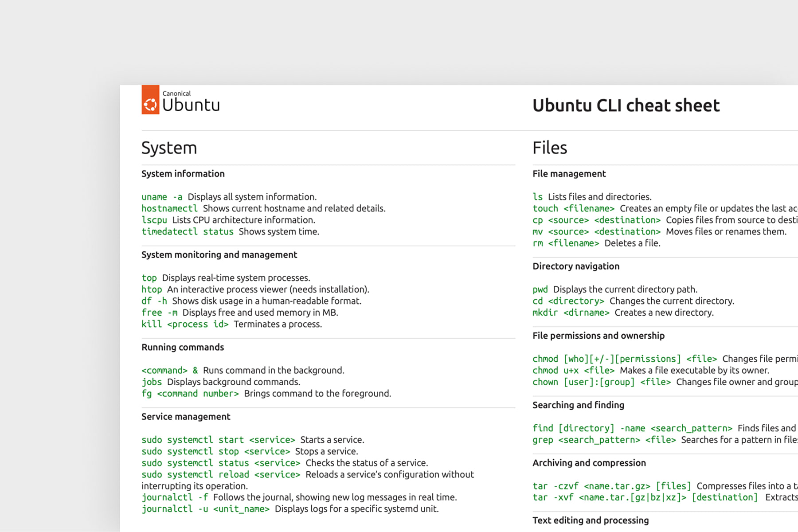798x532 pixels.
Task: Click the 'free -m' command
Action: pos(160,313)
